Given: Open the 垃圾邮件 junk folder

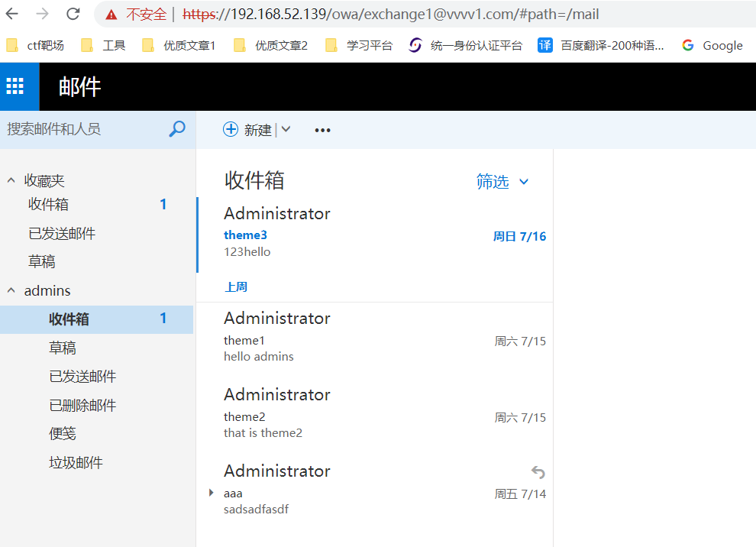Looking at the screenshot, I should (76, 463).
